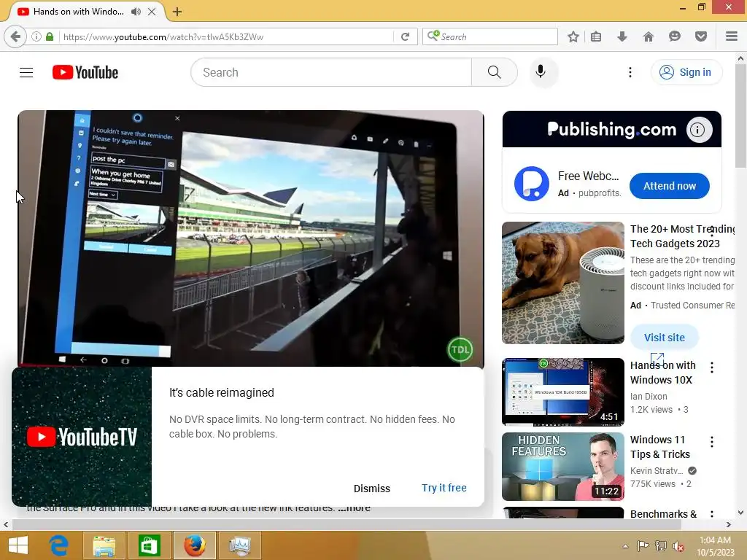747x560 pixels.
Task: Open Action Center flag icon
Action: pos(643,545)
